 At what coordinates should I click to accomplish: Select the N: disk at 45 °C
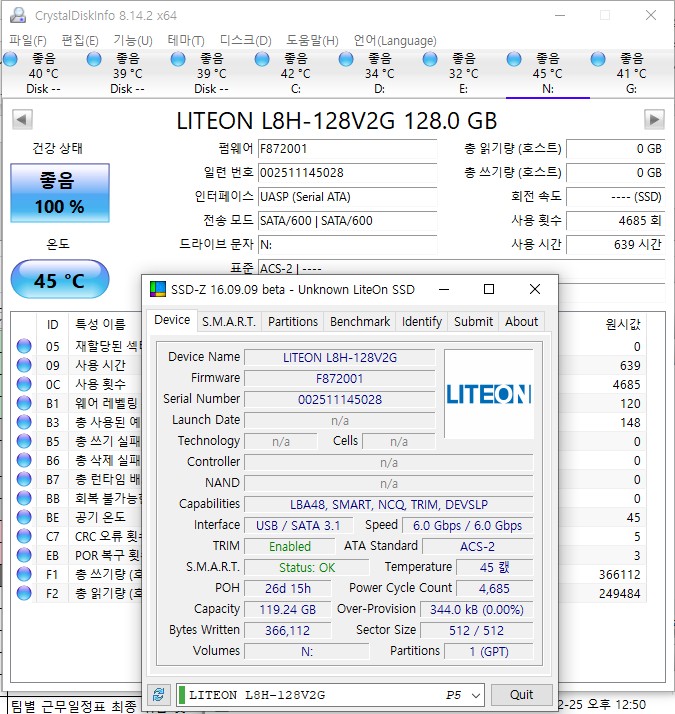click(x=547, y=73)
